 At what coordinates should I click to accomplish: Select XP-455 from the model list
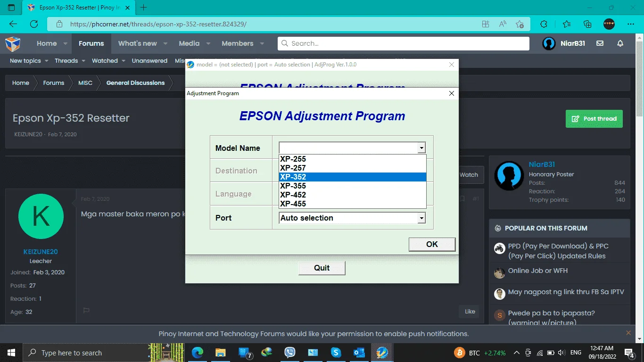click(353, 204)
